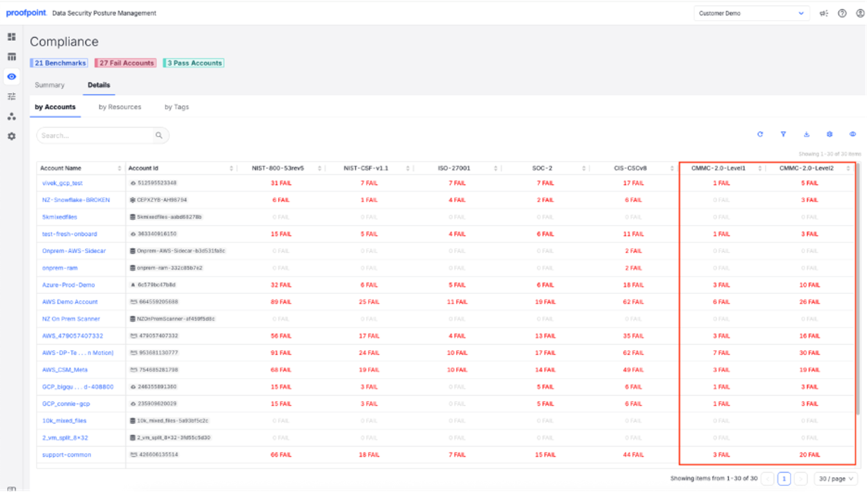Export the compliance data via download icon
The height and width of the screenshot is (492, 868).
806,133
